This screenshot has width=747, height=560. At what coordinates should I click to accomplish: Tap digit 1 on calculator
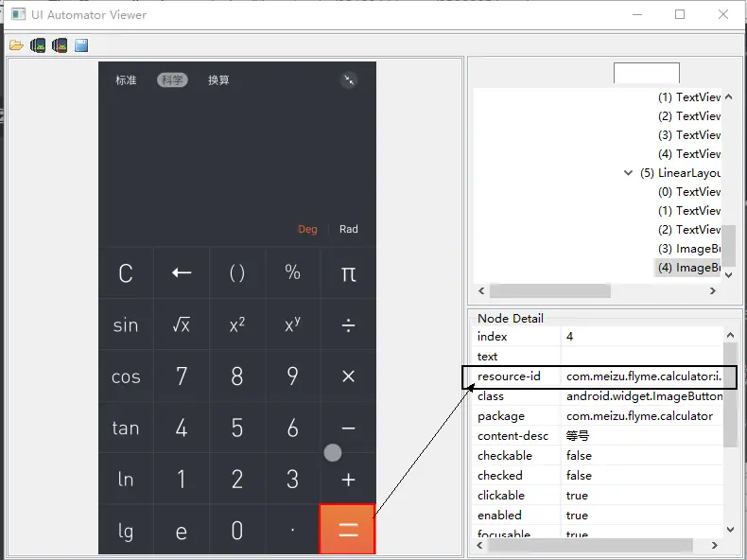182,479
